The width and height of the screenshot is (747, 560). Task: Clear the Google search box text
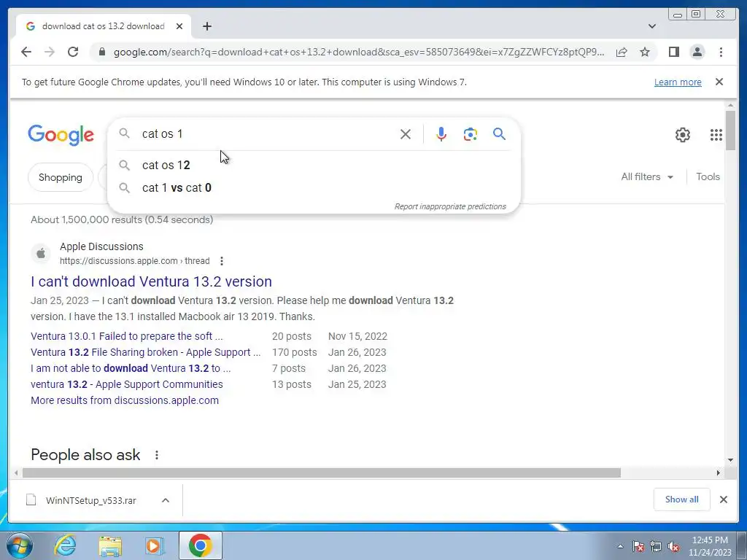click(406, 134)
